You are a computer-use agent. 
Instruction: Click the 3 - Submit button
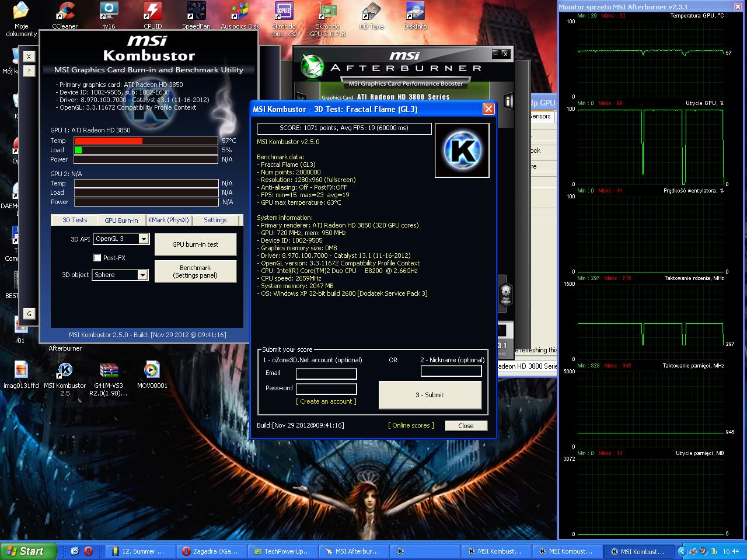point(430,395)
